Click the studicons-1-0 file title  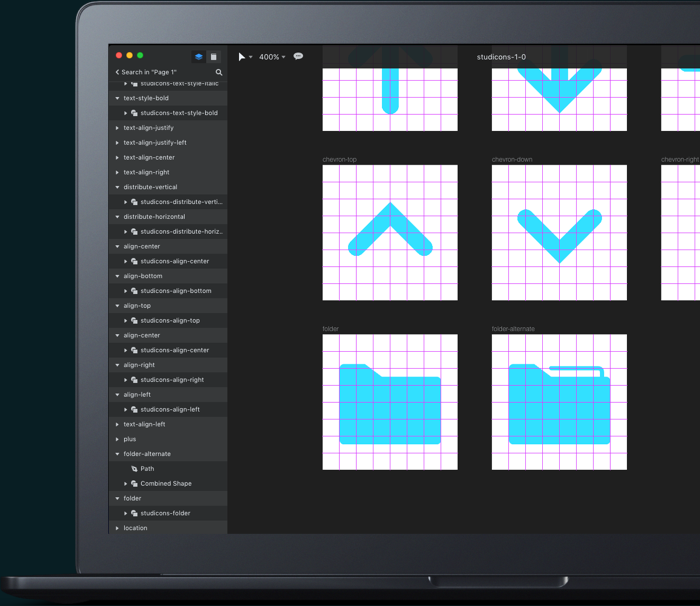tap(501, 57)
